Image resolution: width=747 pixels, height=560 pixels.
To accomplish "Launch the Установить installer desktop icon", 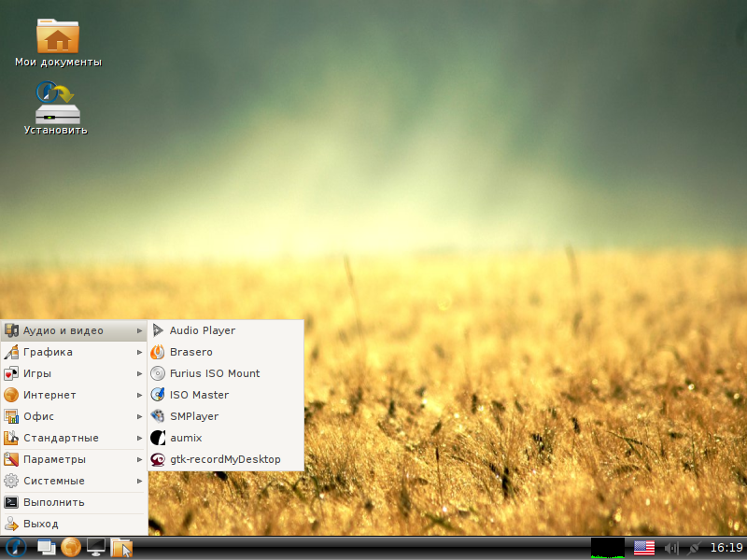I will coord(58,102).
